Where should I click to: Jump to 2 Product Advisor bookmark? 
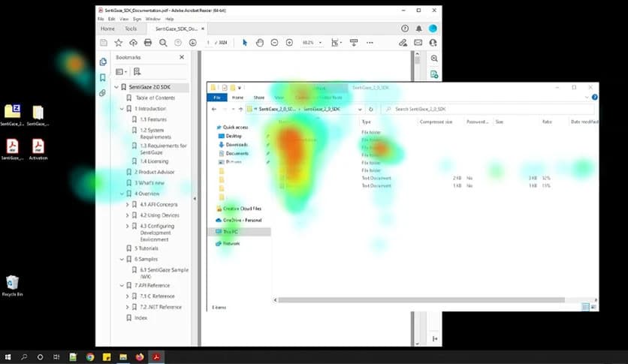(154, 172)
